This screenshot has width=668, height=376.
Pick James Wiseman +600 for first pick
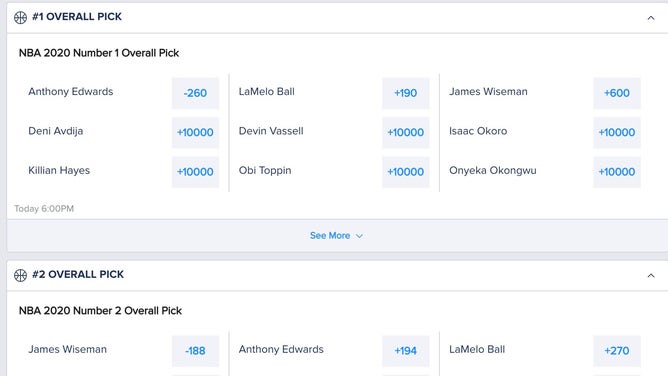pos(616,93)
